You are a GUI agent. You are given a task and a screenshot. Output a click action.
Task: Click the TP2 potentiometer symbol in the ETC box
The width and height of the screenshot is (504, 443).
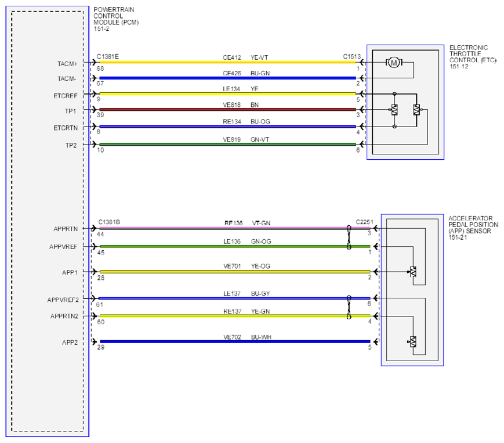pyautogui.click(x=417, y=110)
